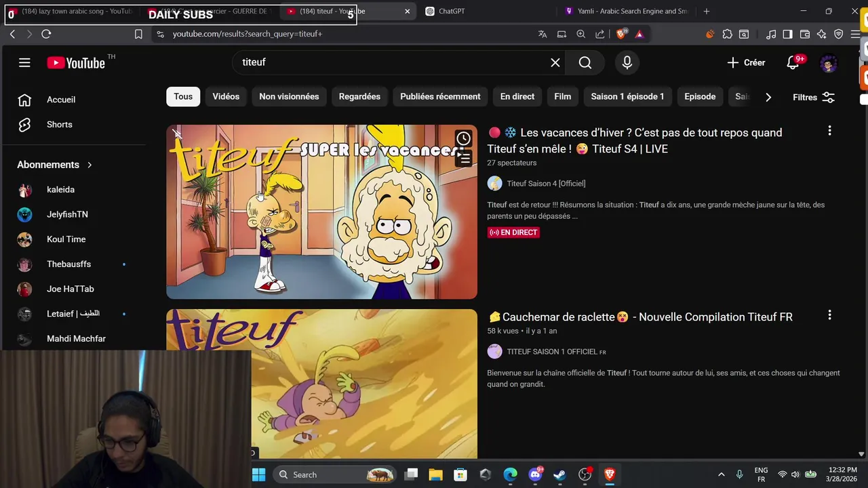Select the Tous filter chip

183,96
